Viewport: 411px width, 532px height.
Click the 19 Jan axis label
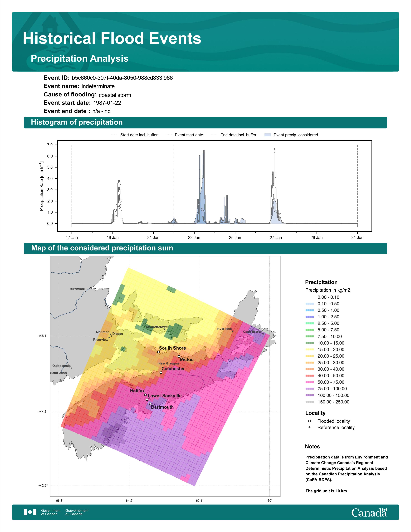tap(113, 237)
